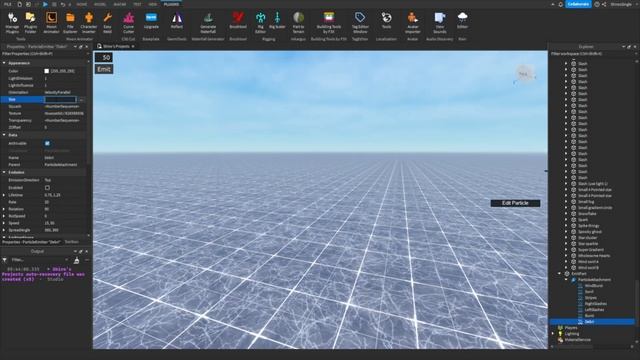
Task: Click the share icon beside Collaborate
Action: click(x=604, y=4)
